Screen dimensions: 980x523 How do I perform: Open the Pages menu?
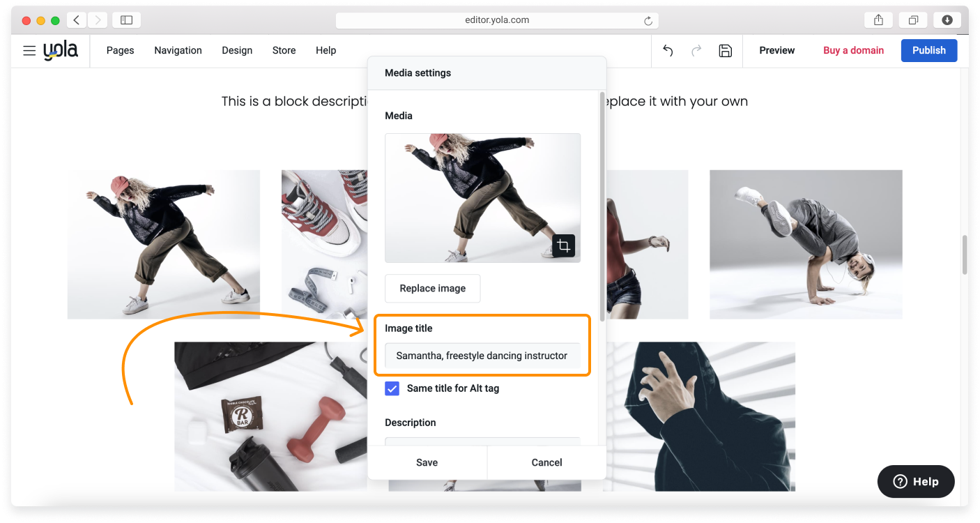(120, 50)
